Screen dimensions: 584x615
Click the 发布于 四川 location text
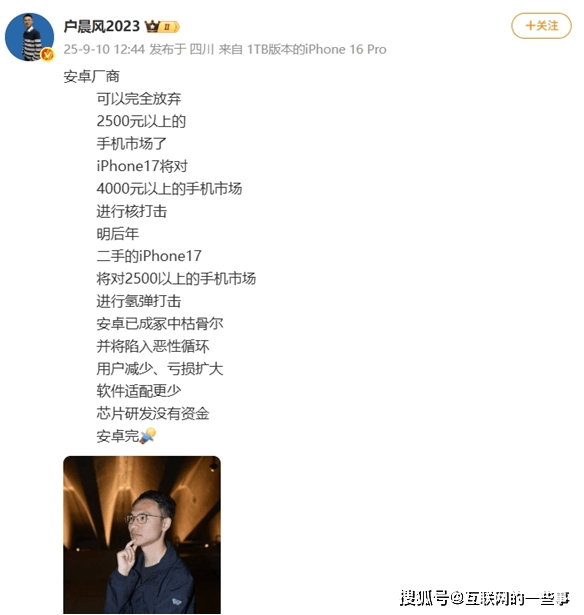(x=182, y=49)
